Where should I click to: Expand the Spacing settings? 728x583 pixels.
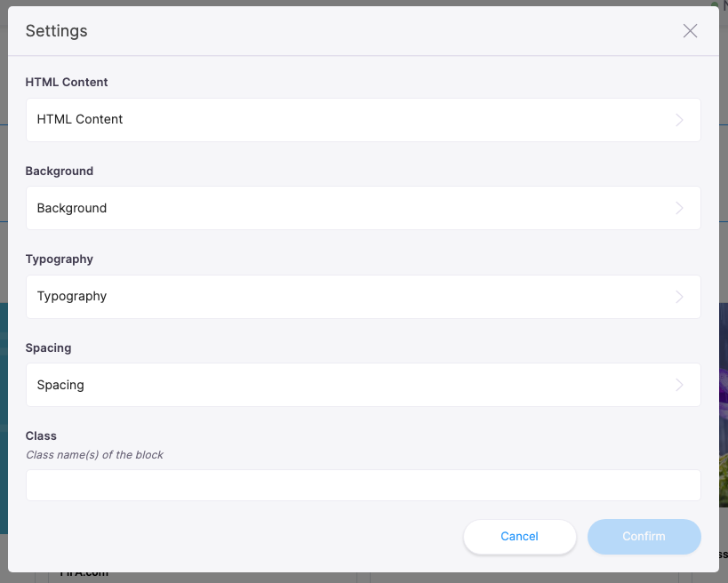pyautogui.click(x=363, y=384)
